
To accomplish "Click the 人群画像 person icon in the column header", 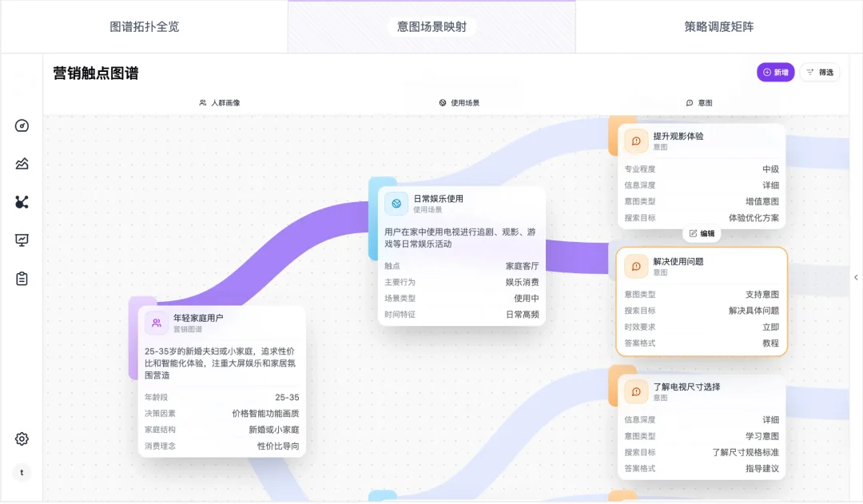I will click(202, 102).
